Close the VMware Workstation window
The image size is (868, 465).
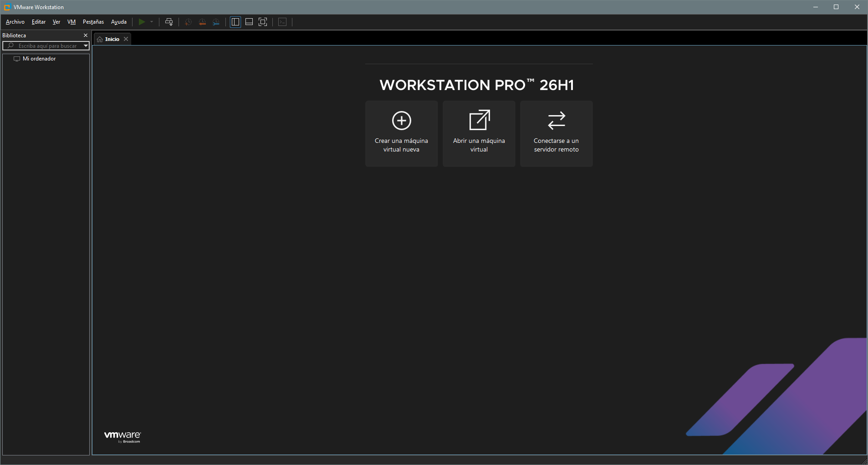(x=857, y=7)
